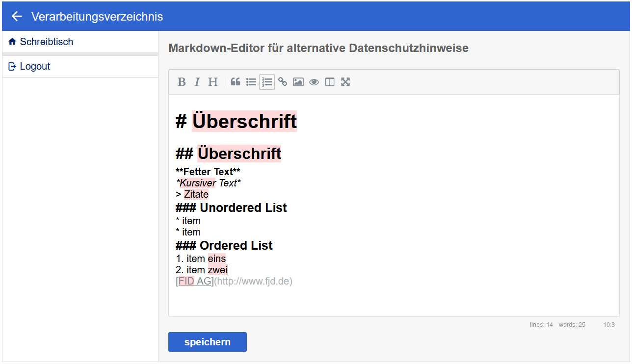Toggle the numbered list button
Screen dimensions: 632x364
pyautogui.click(x=267, y=82)
